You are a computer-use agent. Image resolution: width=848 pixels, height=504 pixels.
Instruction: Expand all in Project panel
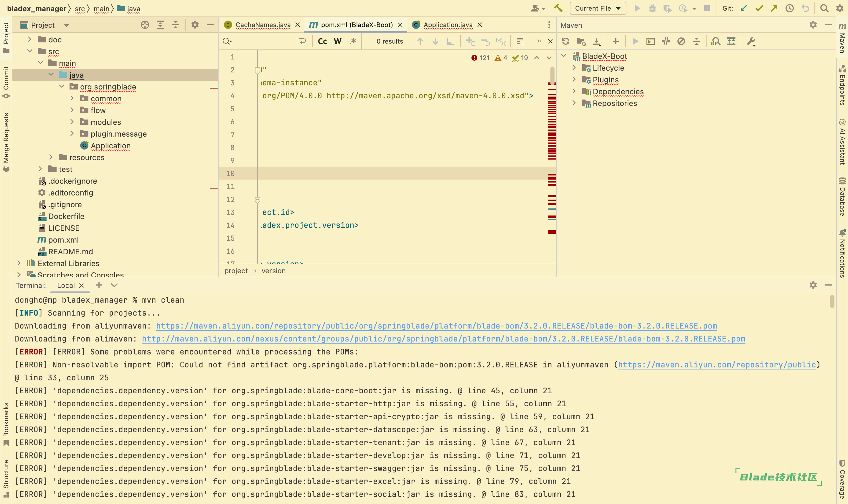tap(160, 25)
